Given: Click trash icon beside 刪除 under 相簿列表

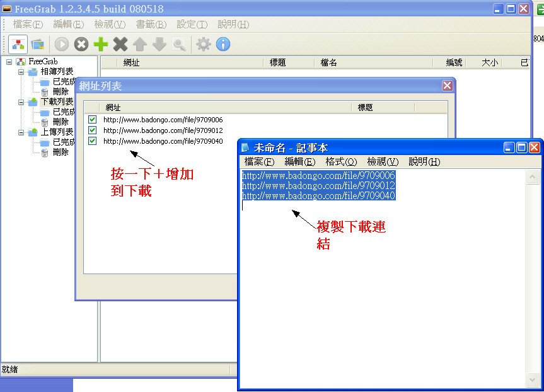Looking at the screenshot, I should coord(44,92).
